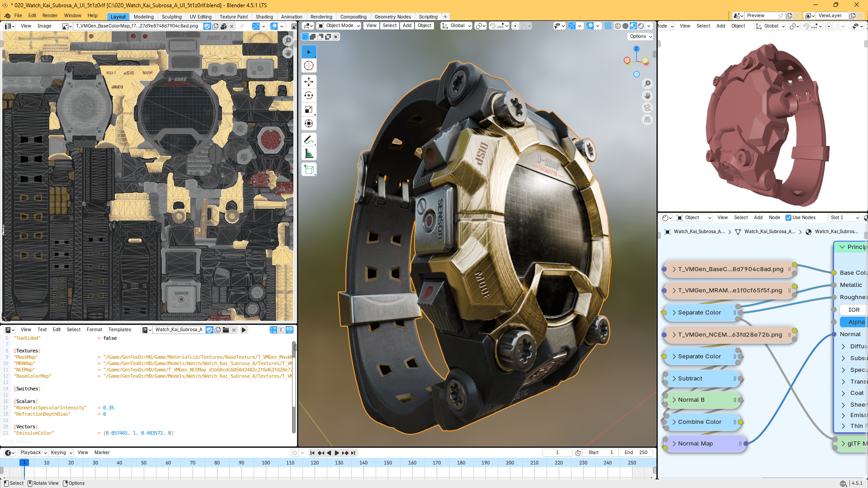Toggle auto keying record button in timeline
This screenshot has height=488, width=868.
point(294,453)
